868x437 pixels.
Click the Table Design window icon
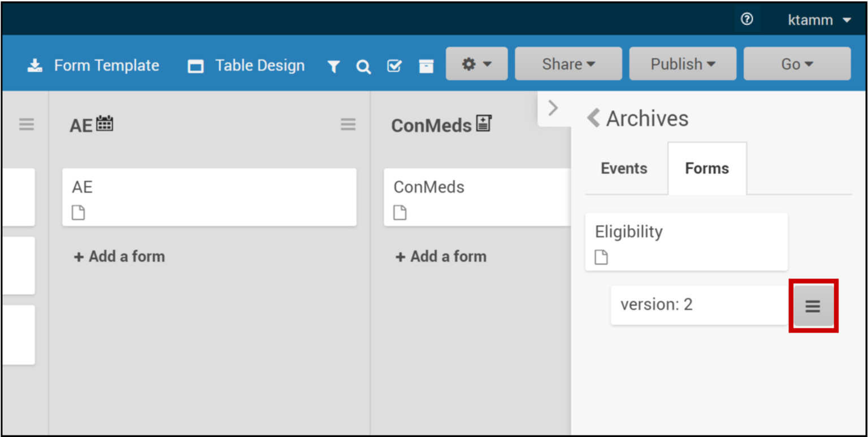195,65
